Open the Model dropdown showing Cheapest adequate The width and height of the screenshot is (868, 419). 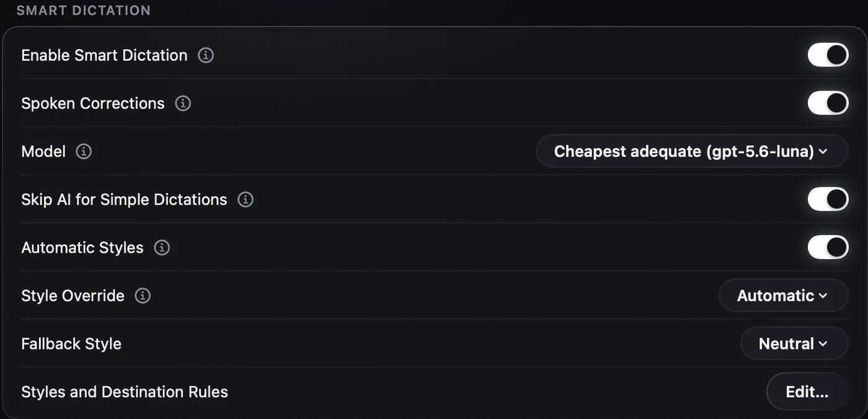(x=692, y=151)
